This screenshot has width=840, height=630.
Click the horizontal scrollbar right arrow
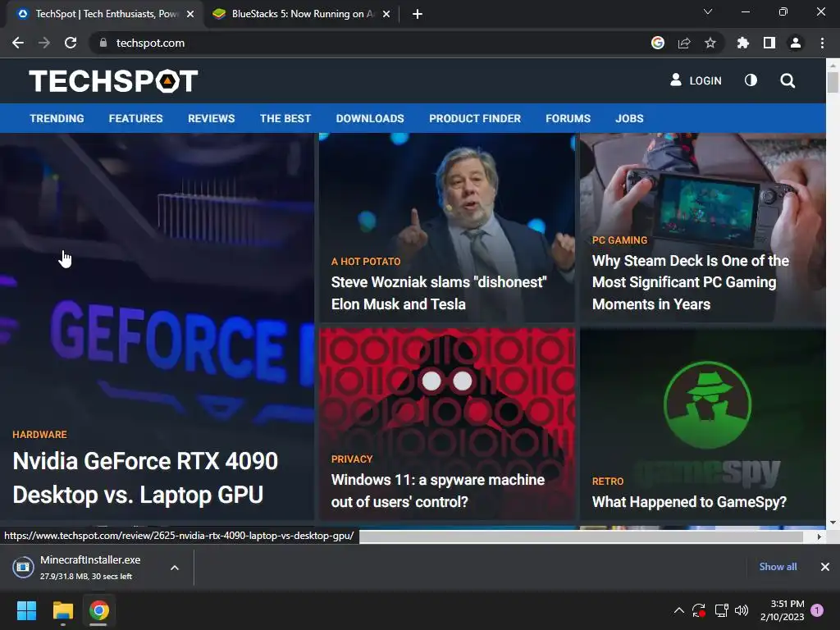pyautogui.click(x=819, y=536)
